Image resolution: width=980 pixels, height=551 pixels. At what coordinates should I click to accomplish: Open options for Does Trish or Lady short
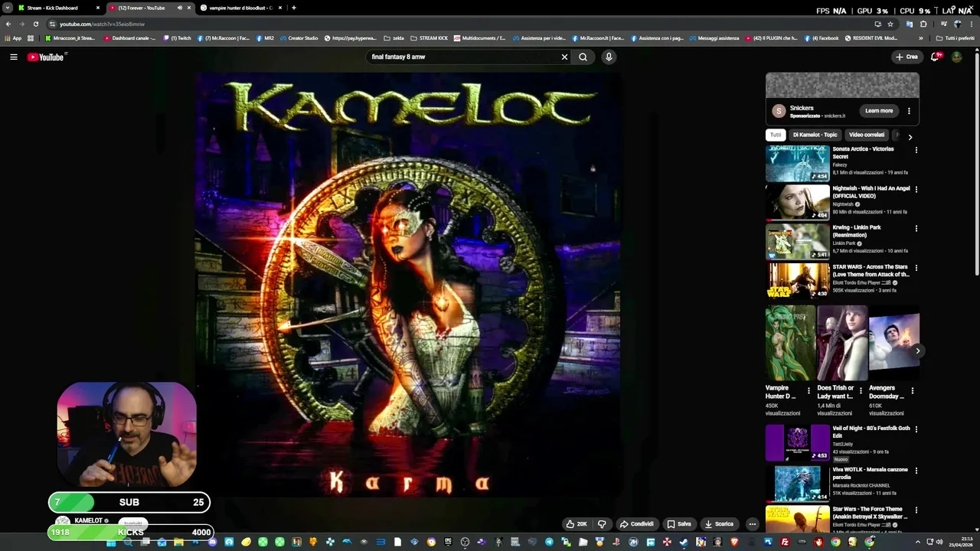pyautogui.click(x=861, y=391)
